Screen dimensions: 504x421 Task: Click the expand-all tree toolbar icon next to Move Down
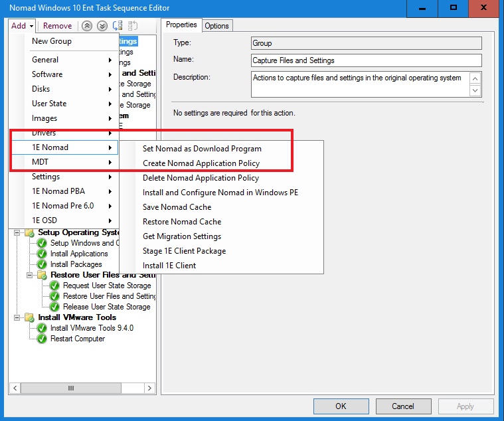pyautogui.click(x=117, y=26)
